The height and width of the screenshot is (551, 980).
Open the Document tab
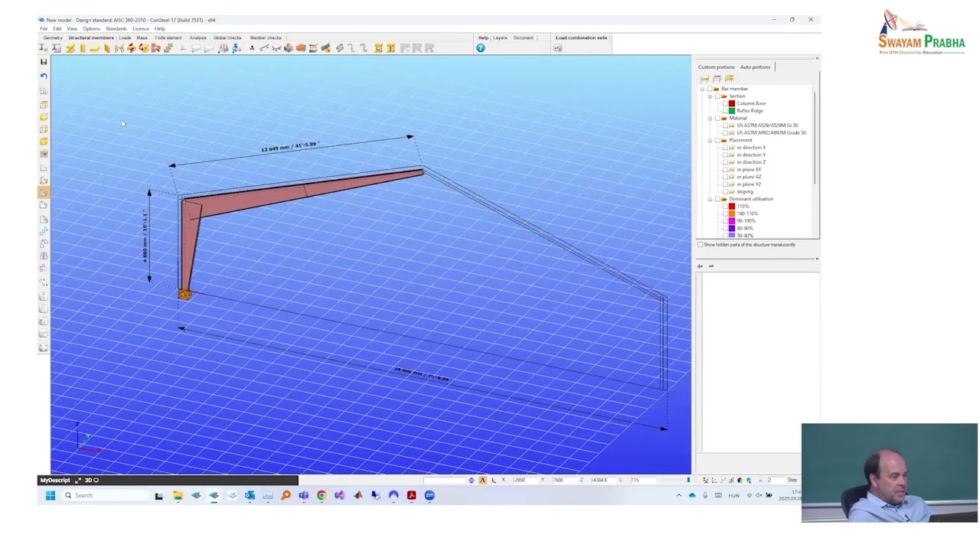click(524, 37)
